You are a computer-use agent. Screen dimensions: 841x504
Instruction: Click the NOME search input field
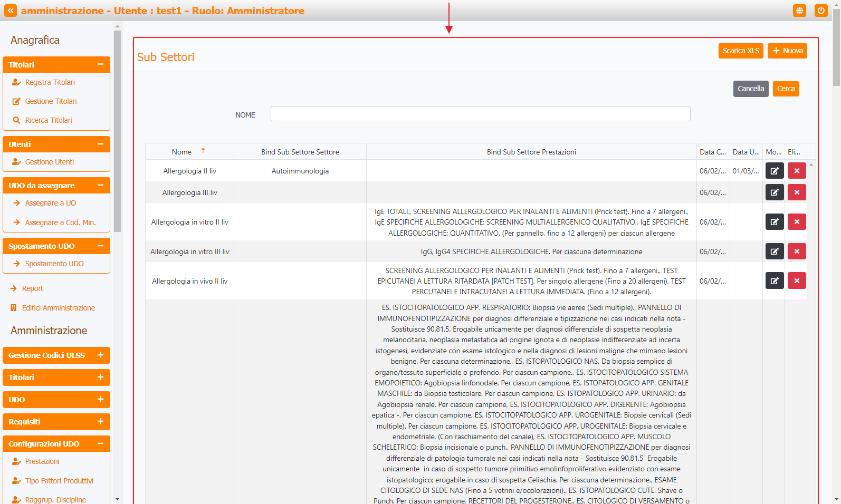coord(480,114)
